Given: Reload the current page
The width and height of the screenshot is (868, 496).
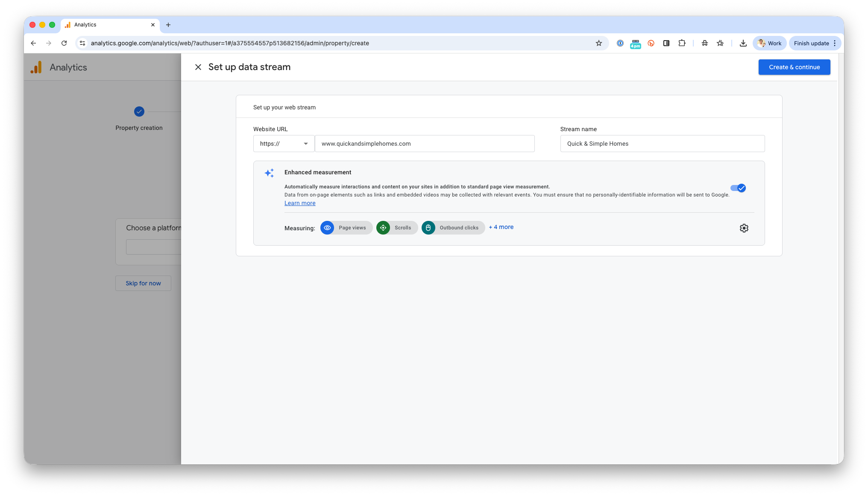Looking at the screenshot, I should (x=64, y=43).
